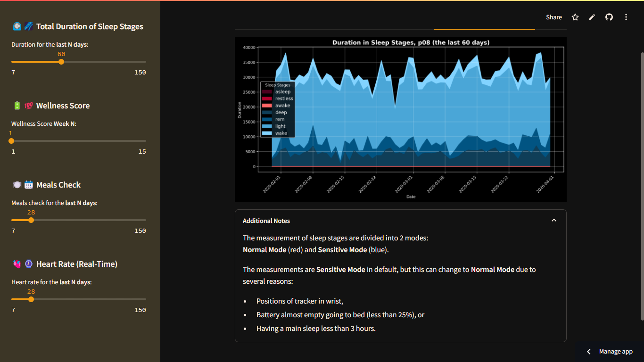Open the three-dot app menu
644x362 pixels.
pyautogui.click(x=626, y=17)
